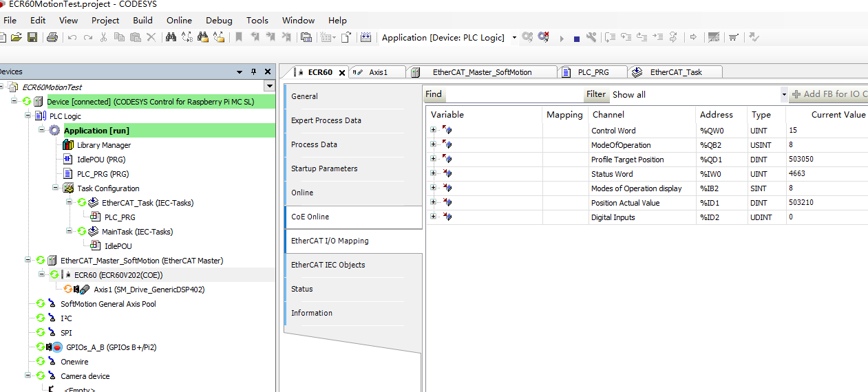The width and height of the screenshot is (868, 392).
Task: Click the Current Value column header
Action: (838, 115)
